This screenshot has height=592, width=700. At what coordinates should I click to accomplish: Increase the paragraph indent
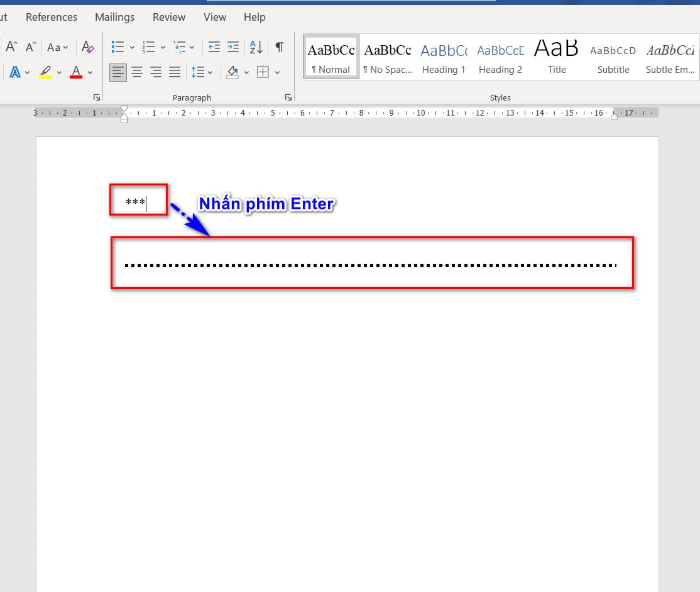pyautogui.click(x=233, y=47)
